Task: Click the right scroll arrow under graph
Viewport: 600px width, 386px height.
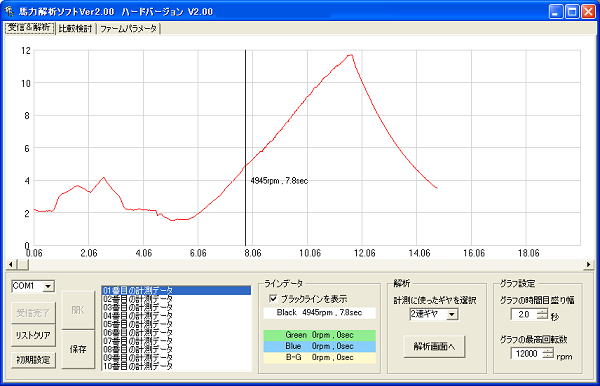Action: pos(589,264)
